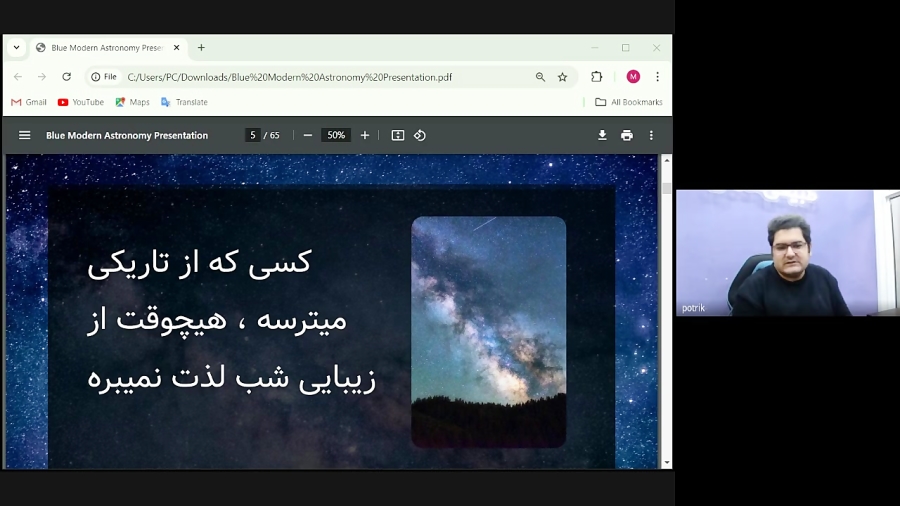Viewport: 900px width, 506px height.
Task: Open the PDF viewer more actions menu
Action: pos(651,135)
